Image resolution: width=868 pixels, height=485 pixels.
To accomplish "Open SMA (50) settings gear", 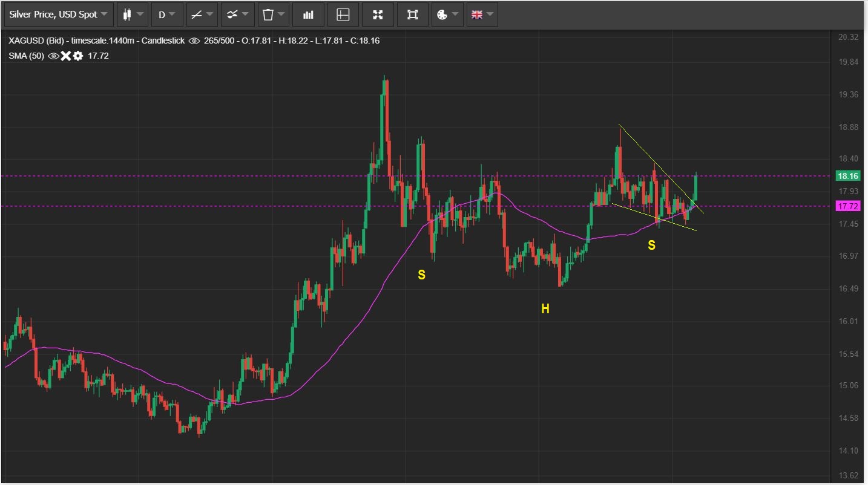I will click(77, 56).
